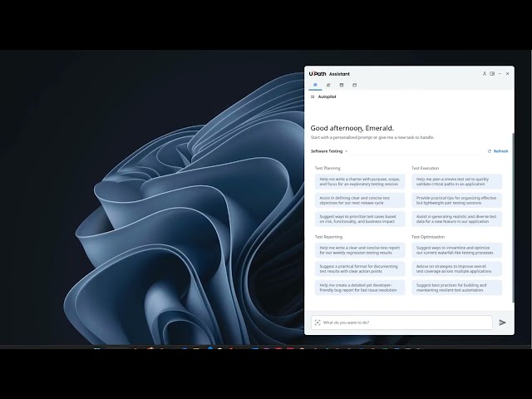
Task: Choose prompt to prioritize test cases by risk
Action: point(360,219)
